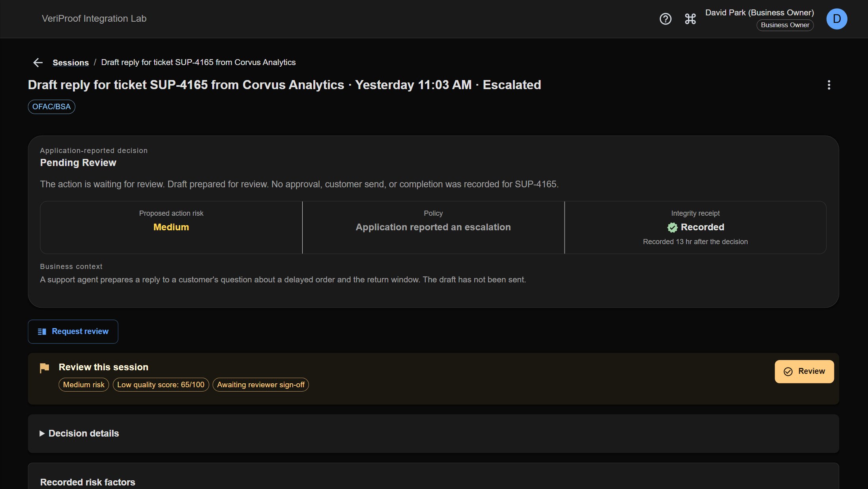Click the Business context label
Image resolution: width=868 pixels, height=489 pixels.
pos(71,267)
